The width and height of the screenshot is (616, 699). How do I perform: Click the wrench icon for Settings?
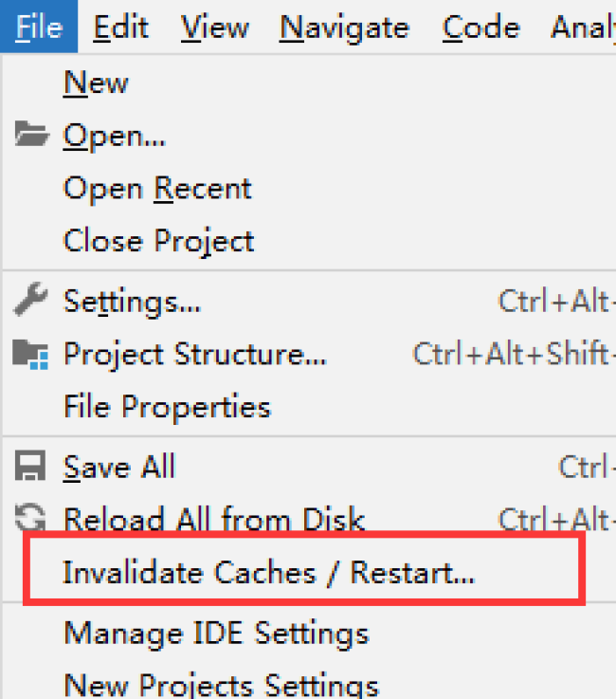point(30,300)
